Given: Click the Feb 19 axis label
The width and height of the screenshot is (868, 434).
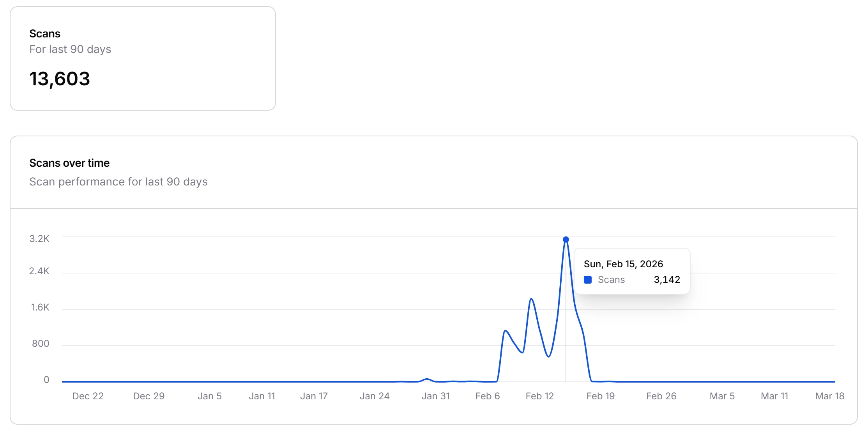Looking at the screenshot, I should [x=600, y=396].
